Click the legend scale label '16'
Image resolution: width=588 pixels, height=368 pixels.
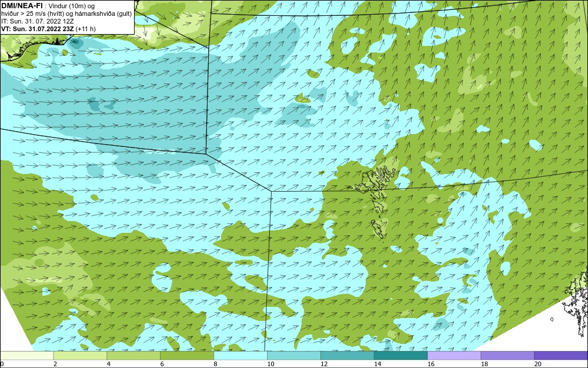[x=431, y=364]
